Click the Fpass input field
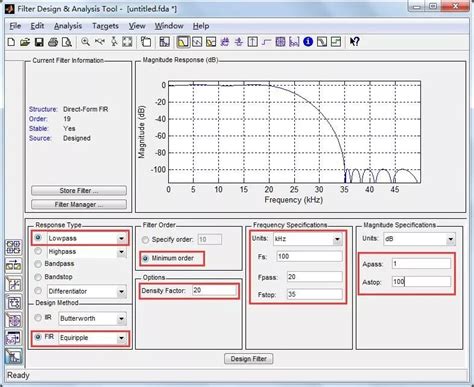 point(314,277)
